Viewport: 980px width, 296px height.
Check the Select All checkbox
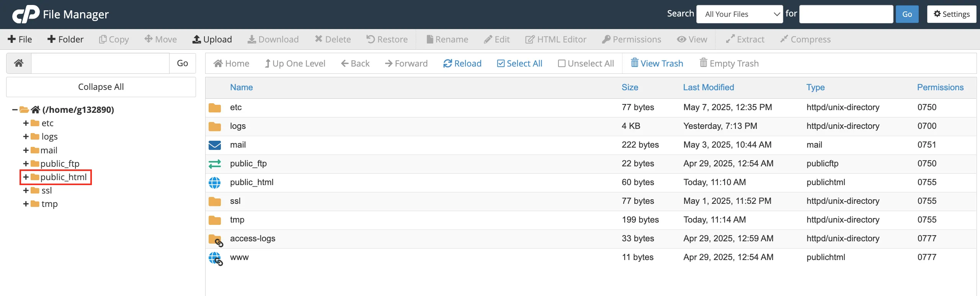click(501, 63)
